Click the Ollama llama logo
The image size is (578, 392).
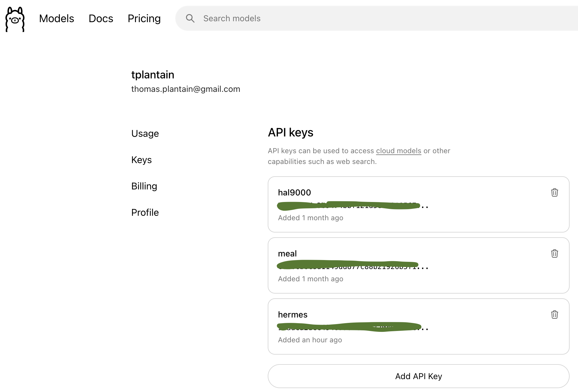pyautogui.click(x=15, y=19)
